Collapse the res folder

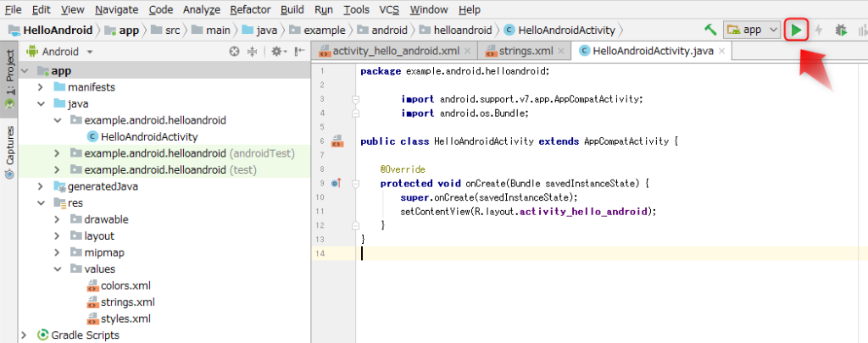(x=41, y=203)
